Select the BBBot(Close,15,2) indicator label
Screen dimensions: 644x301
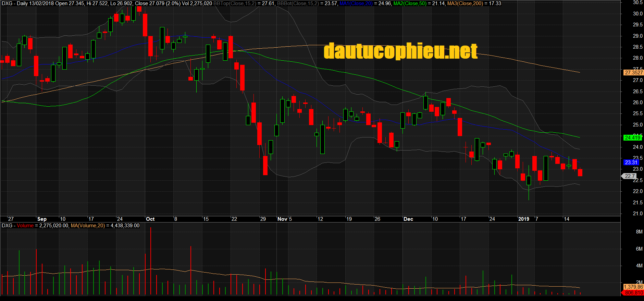(298, 3)
